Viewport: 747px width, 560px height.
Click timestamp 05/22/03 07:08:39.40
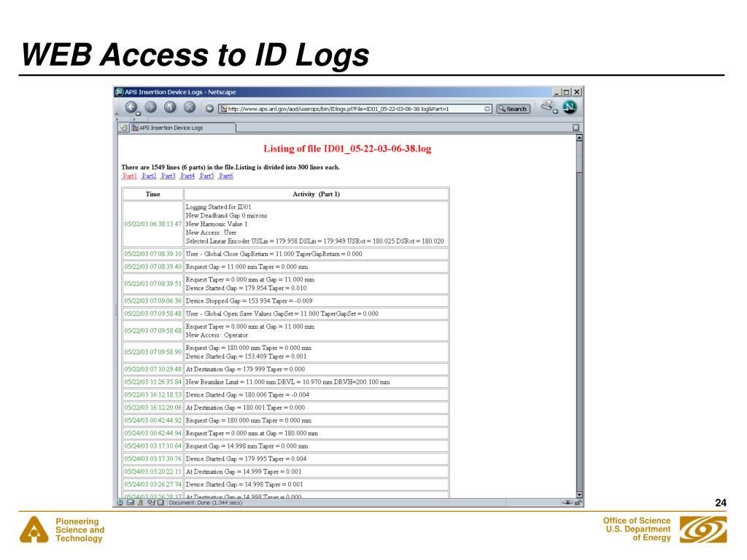pos(153,267)
